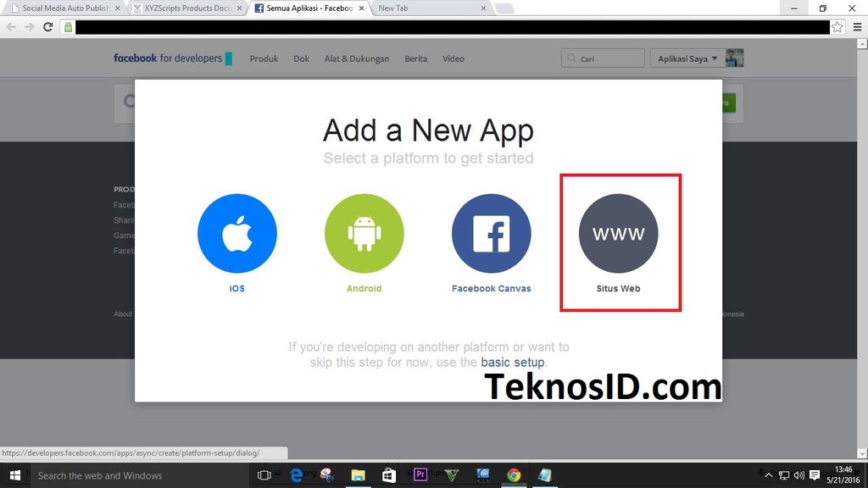Go to the Berita page
This screenshot has height=488, width=868.
[415, 58]
